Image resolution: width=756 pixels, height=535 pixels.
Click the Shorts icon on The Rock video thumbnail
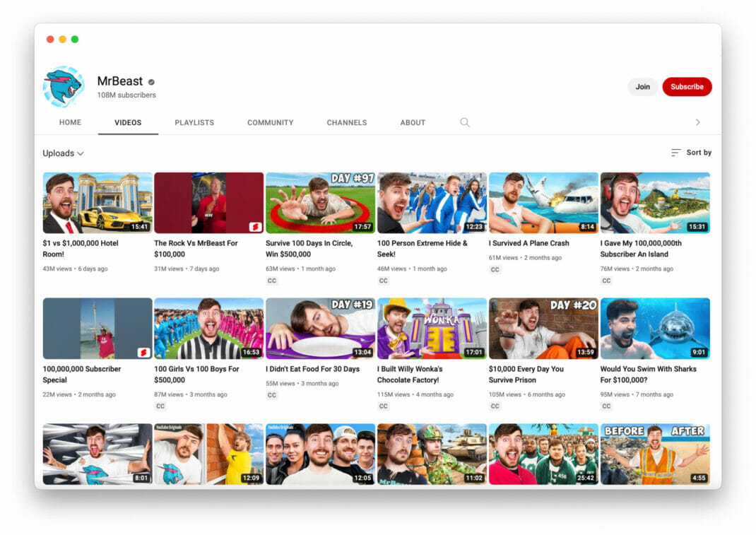tap(254, 228)
